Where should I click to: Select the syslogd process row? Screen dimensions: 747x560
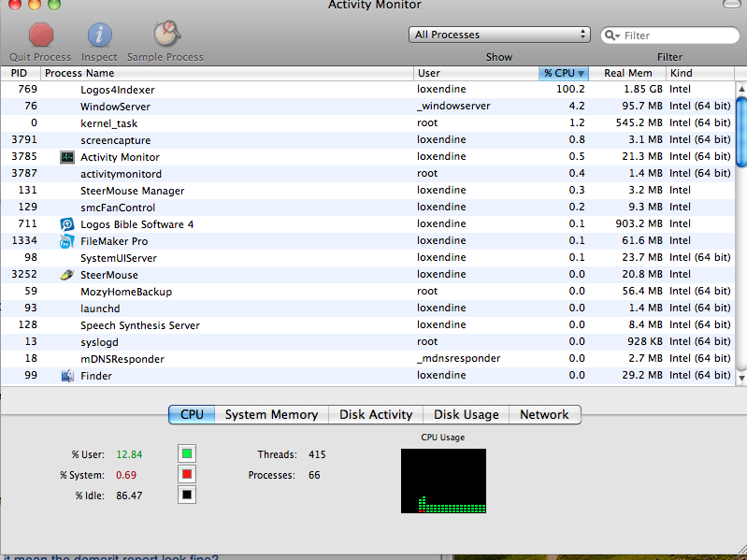[367, 342]
